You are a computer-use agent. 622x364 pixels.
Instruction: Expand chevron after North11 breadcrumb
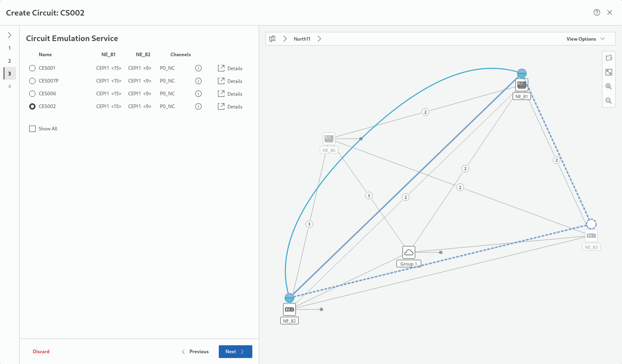(319, 39)
